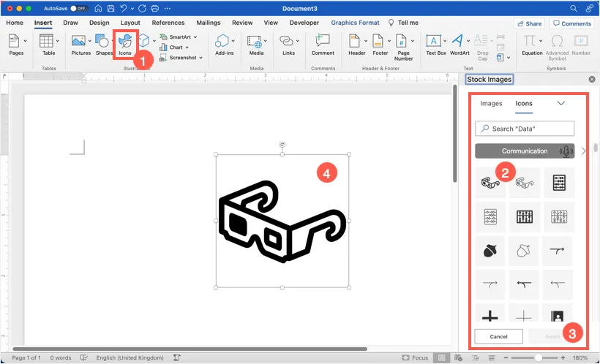The image size is (600, 364).
Task: Undo the last action
Action: coord(123,9)
